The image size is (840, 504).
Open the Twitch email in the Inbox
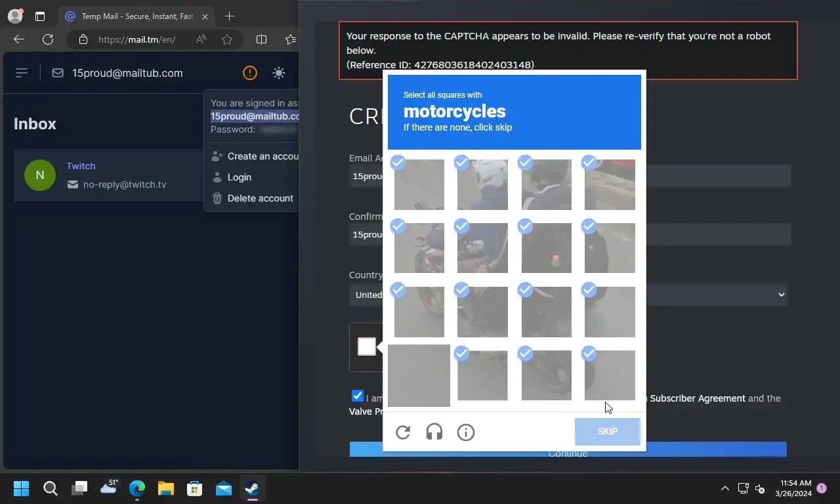(109, 175)
